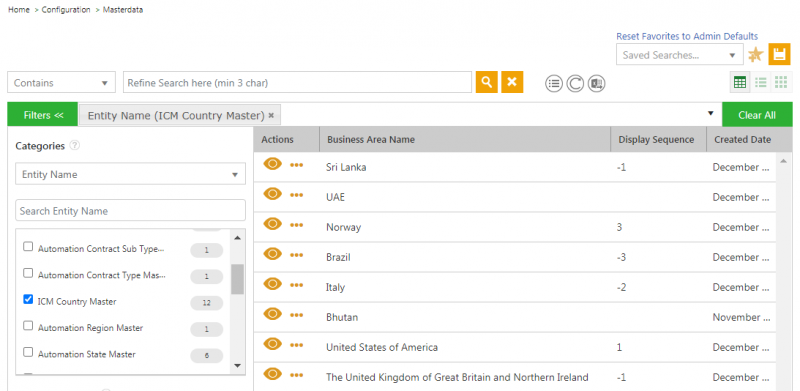The height and width of the screenshot is (391, 800).
Task: Collapse the Filters panel
Action: [43, 115]
